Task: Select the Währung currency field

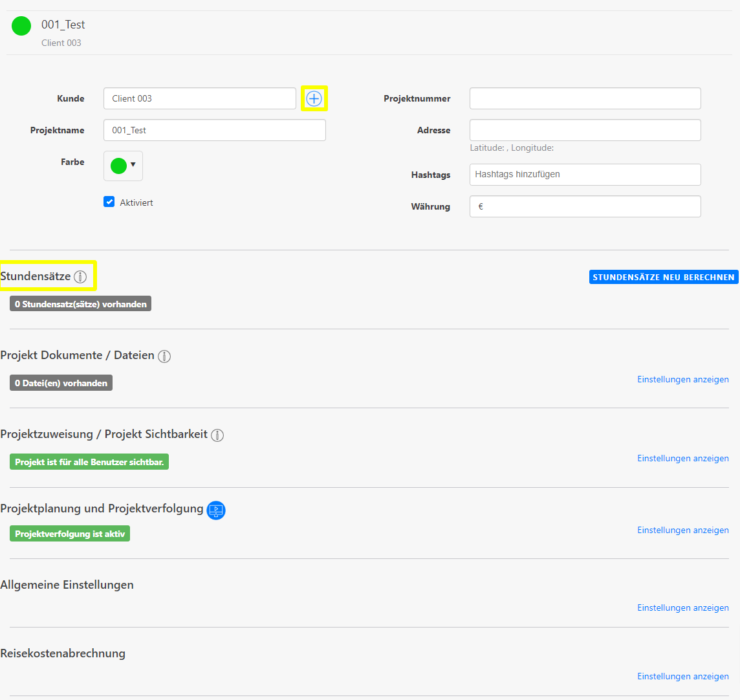Action: point(585,206)
